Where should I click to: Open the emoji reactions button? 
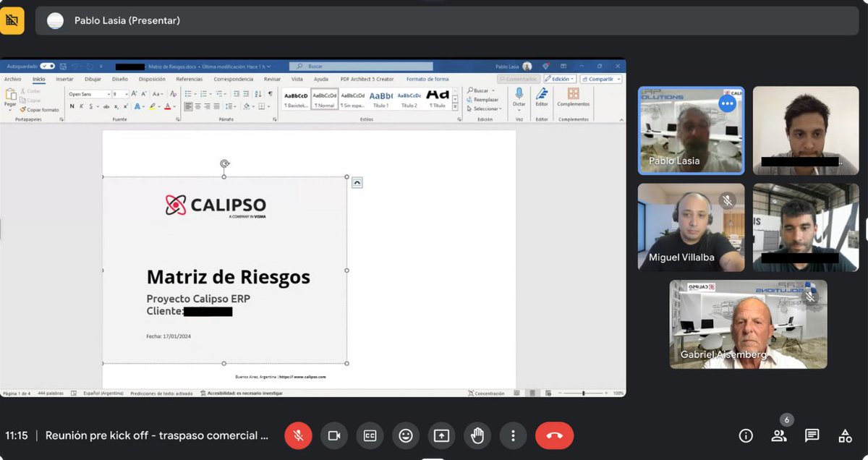pos(406,435)
